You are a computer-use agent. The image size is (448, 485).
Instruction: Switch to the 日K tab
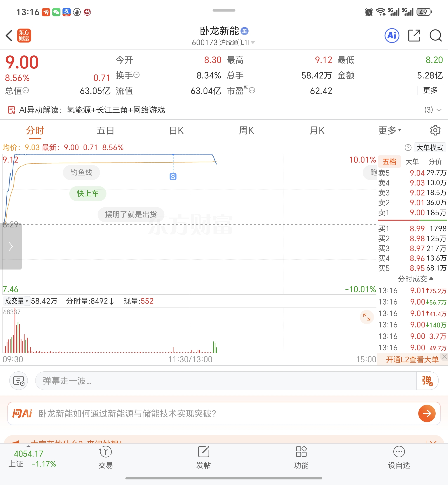176,130
